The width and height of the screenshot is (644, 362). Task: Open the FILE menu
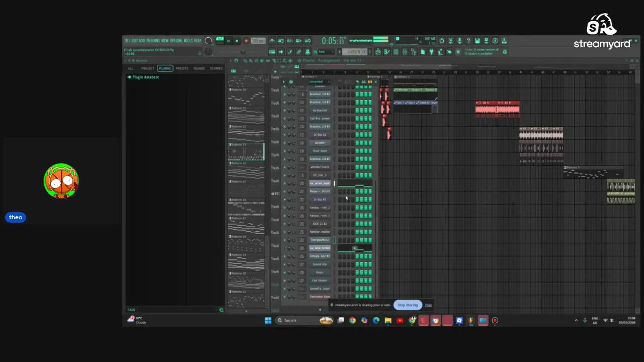pyautogui.click(x=127, y=41)
